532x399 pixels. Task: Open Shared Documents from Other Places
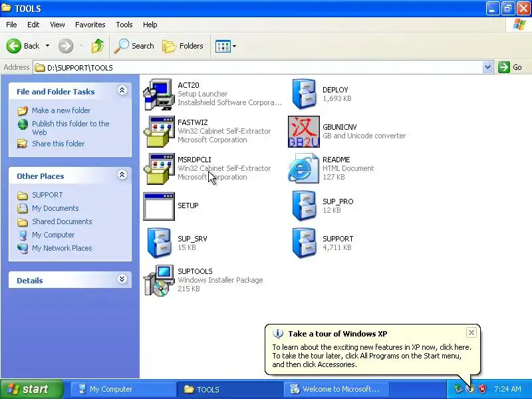(62, 221)
